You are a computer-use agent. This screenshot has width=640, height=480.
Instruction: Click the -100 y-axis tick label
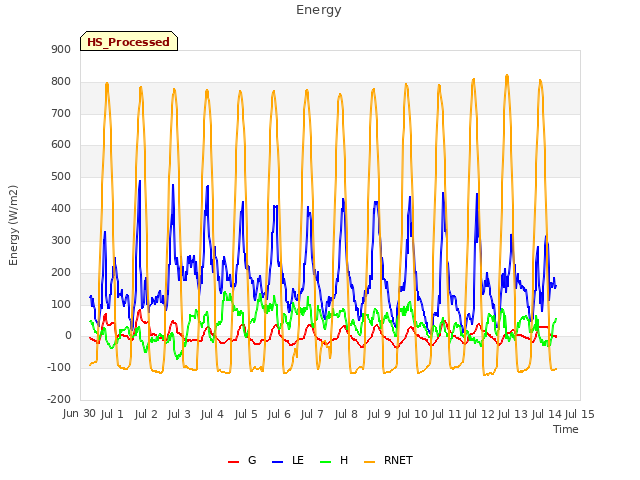[x=59, y=367]
